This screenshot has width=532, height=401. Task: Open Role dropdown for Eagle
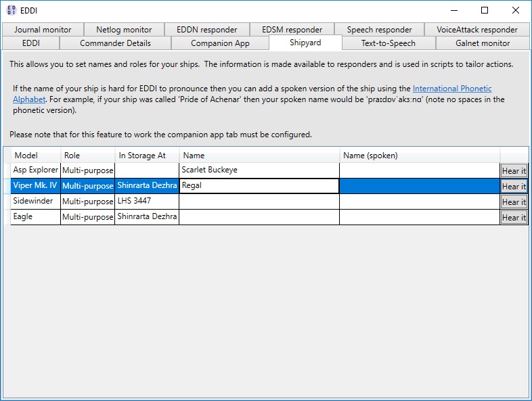click(88, 217)
